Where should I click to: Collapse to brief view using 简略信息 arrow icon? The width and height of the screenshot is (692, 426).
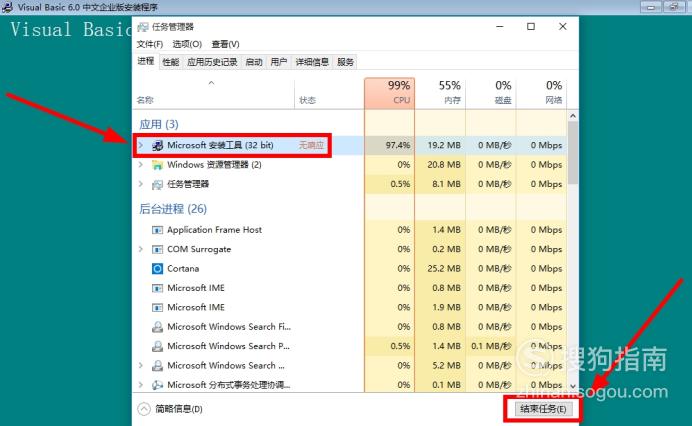pyautogui.click(x=144, y=409)
